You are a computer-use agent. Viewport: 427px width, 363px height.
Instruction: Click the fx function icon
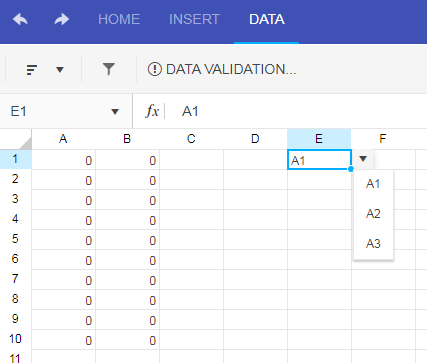pos(152,111)
